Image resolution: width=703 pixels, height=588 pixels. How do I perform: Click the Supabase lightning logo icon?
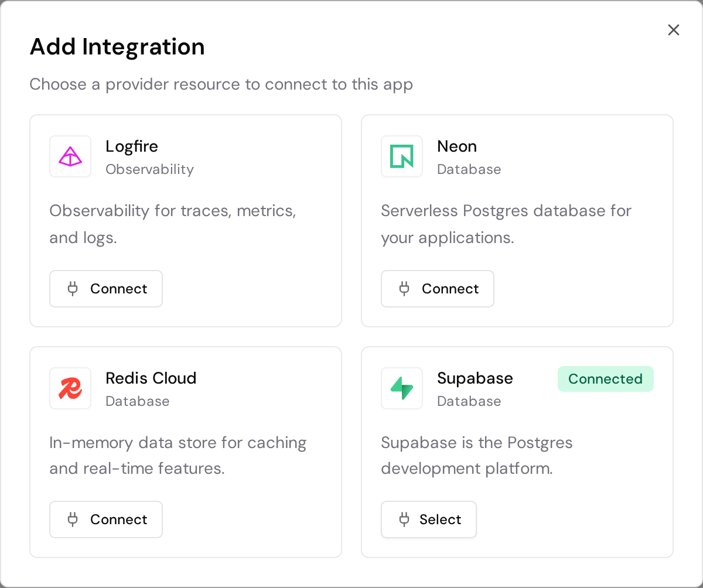(x=402, y=388)
